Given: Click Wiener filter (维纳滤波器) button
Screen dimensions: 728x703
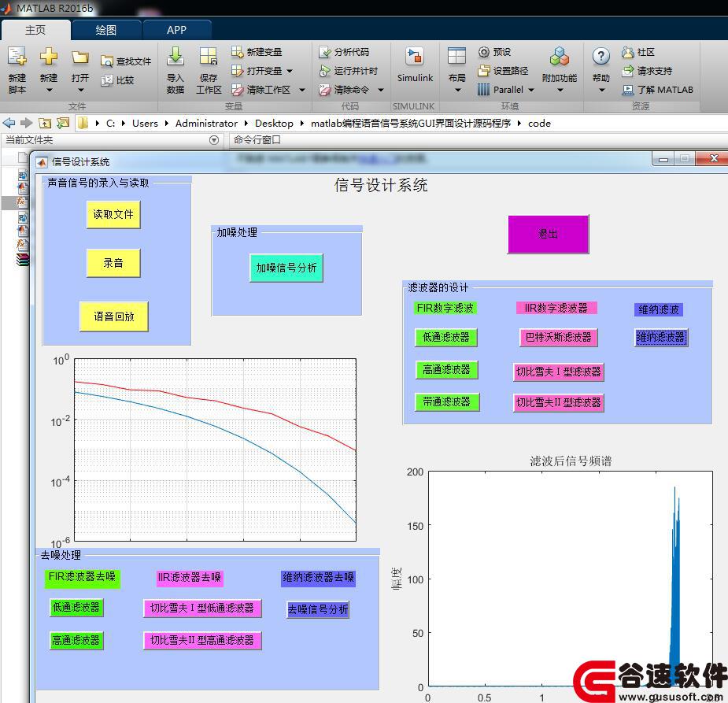Looking at the screenshot, I should pyautogui.click(x=660, y=338).
